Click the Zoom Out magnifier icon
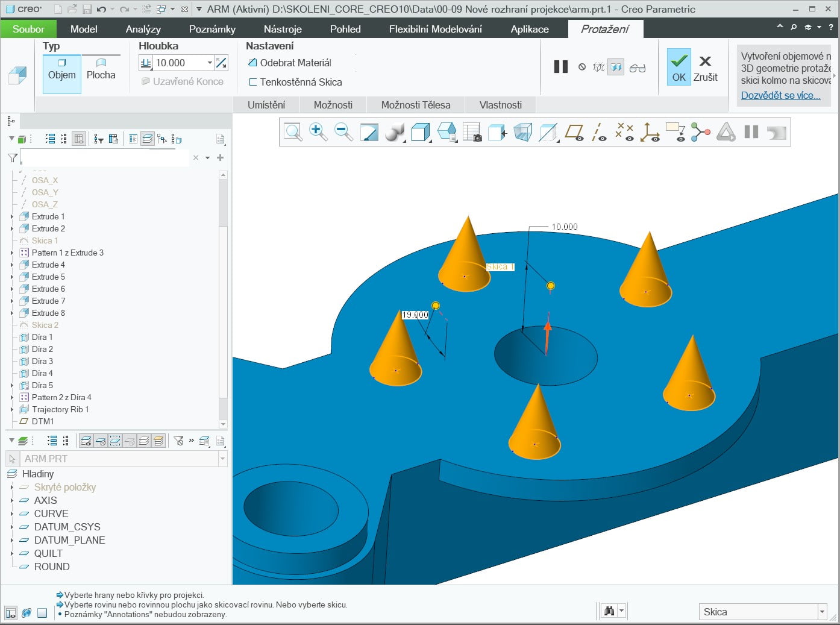This screenshot has height=625, width=840. (x=343, y=131)
